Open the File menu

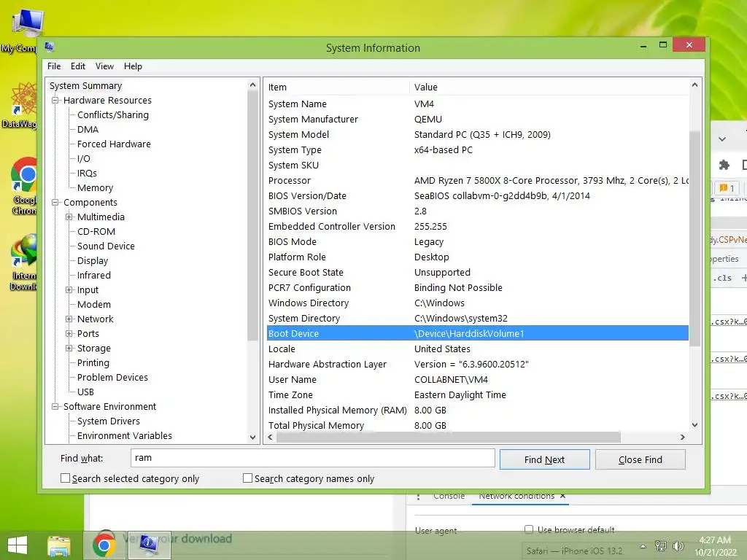tap(54, 66)
